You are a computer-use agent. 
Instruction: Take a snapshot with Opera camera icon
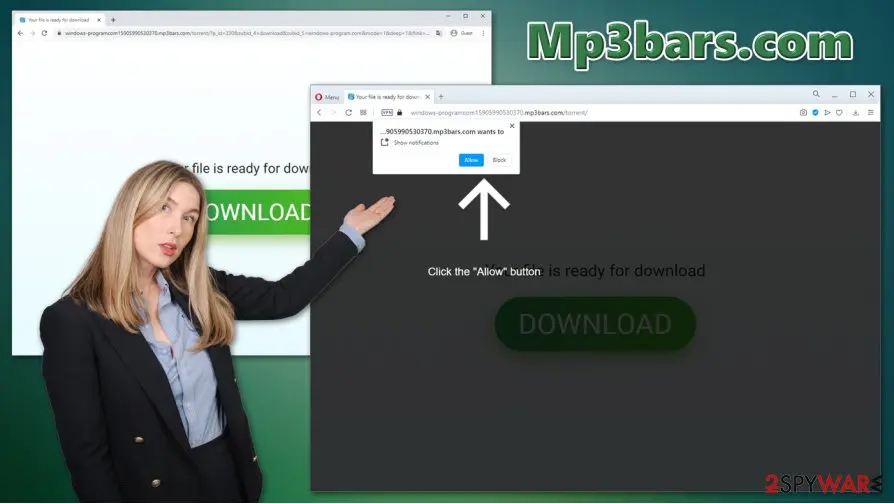(x=803, y=113)
